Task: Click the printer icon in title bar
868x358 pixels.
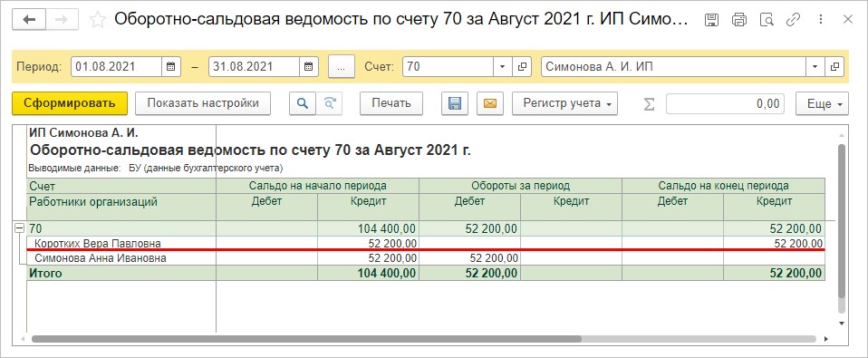Action: [x=739, y=20]
